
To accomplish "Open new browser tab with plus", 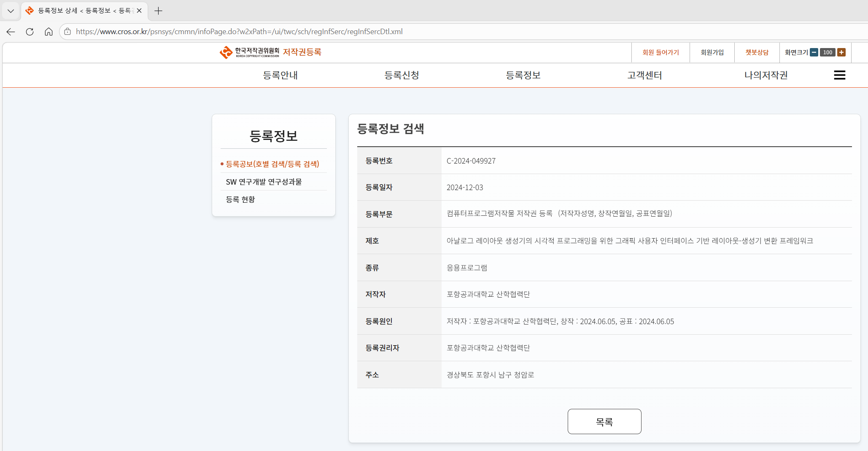I will (x=159, y=11).
